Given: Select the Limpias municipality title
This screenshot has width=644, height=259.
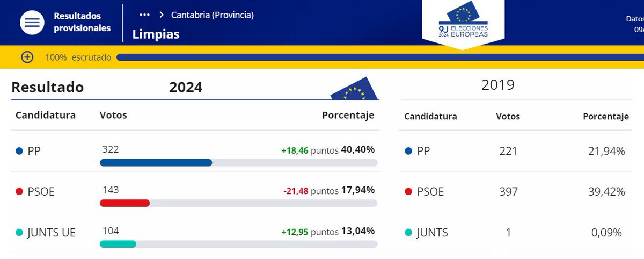Looking at the screenshot, I should (156, 34).
